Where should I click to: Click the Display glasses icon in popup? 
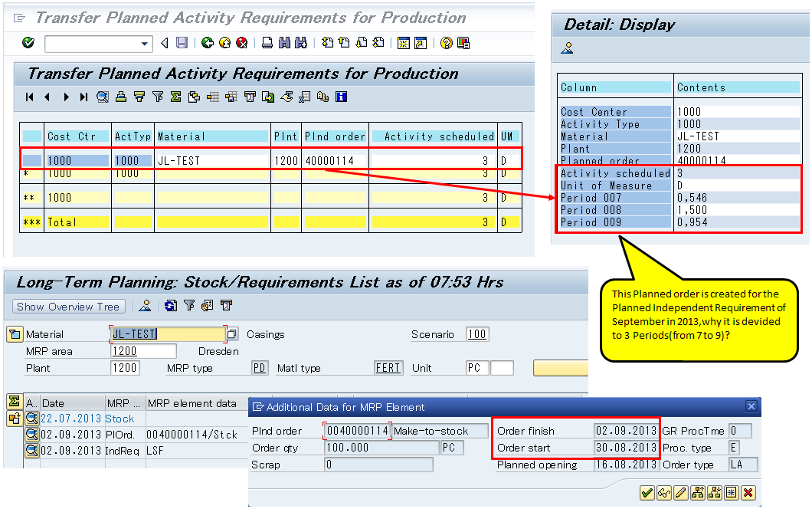point(664,492)
